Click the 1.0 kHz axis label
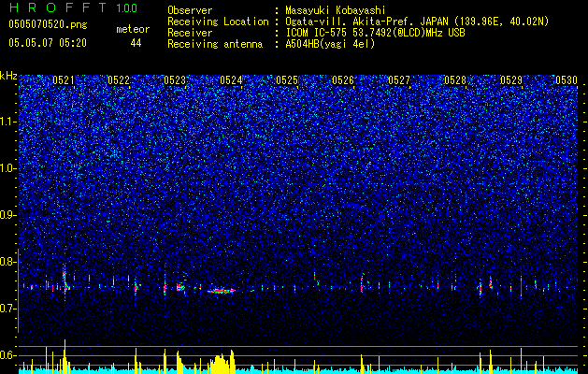 tap(8, 168)
